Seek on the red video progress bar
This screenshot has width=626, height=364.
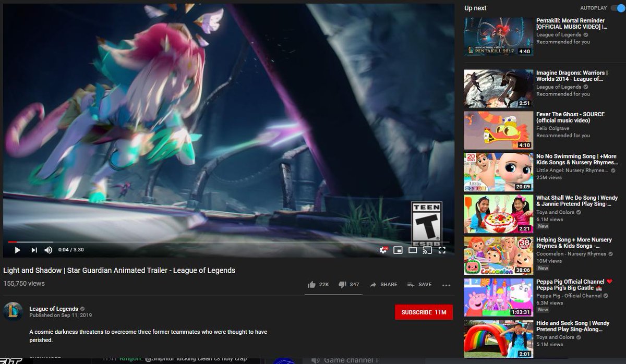pos(227,242)
